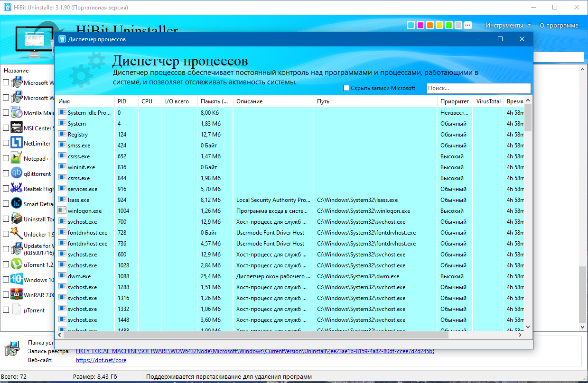Select the fontdrvhost.exe row with PID 736
The width and height of the screenshot is (588, 383).
[290, 243]
